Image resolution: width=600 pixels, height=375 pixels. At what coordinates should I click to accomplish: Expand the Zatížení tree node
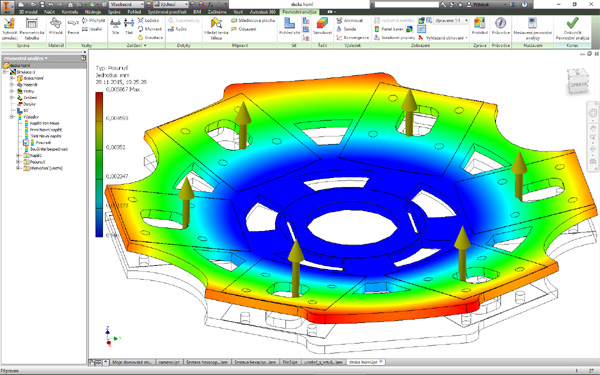click(x=12, y=98)
